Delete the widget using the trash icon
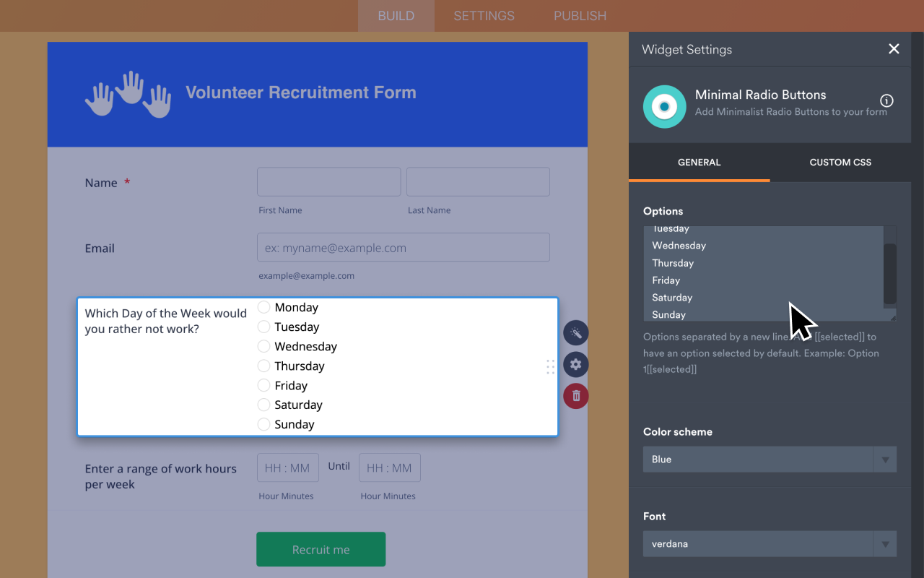Viewport: 924px width, 578px height. coord(575,396)
